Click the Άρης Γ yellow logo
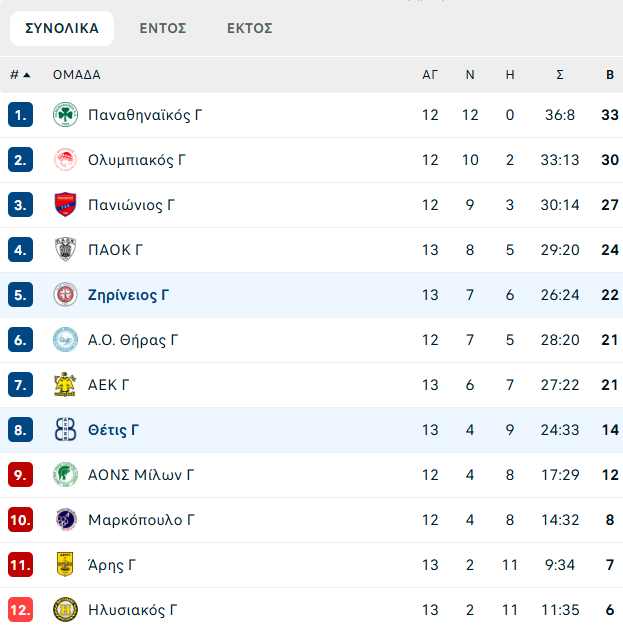The width and height of the screenshot is (623, 632). (65, 565)
